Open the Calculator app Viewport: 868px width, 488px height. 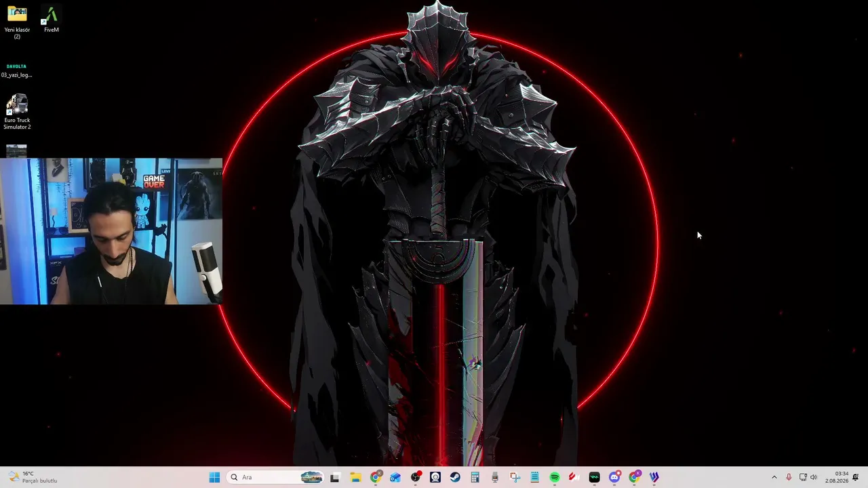point(475,477)
